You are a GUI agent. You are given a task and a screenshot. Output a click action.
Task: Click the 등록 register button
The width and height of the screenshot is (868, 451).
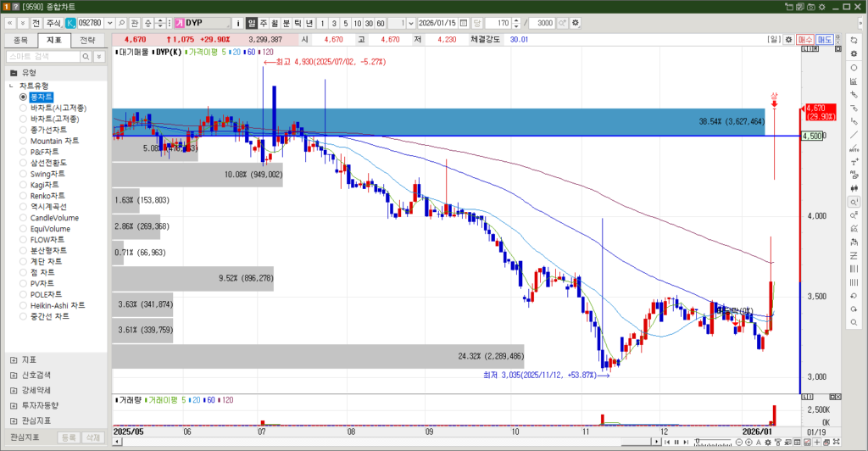pyautogui.click(x=69, y=437)
